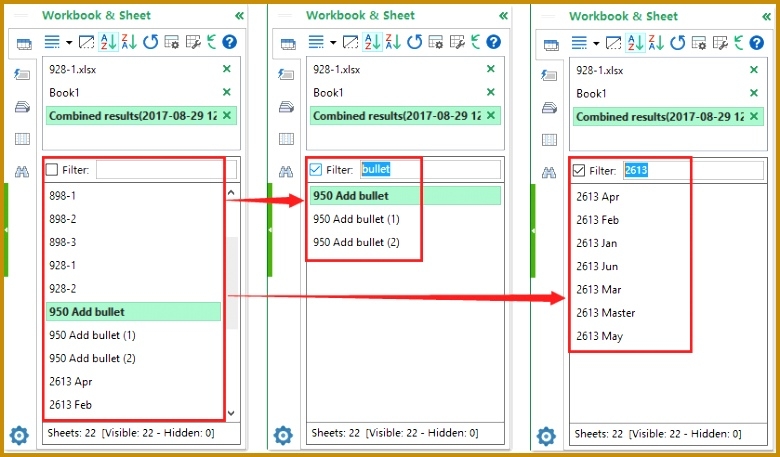The image size is (780, 457).
Task: Close 928-1.xlsx workbook in right panel
Action: point(753,69)
